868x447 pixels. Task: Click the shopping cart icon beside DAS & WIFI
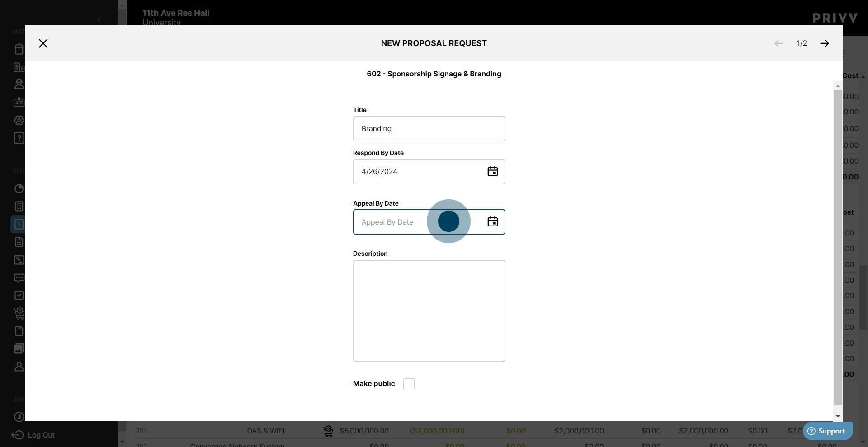tap(328, 431)
